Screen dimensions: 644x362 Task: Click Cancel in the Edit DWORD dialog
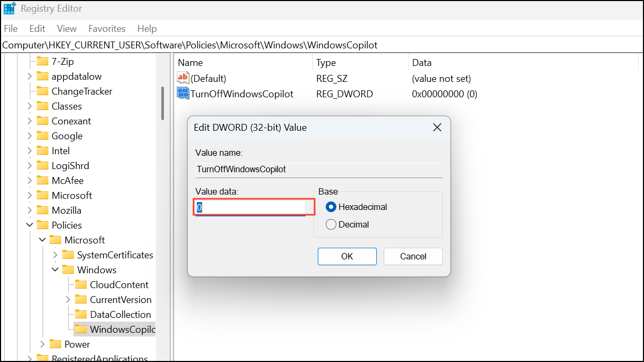tap(413, 256)
